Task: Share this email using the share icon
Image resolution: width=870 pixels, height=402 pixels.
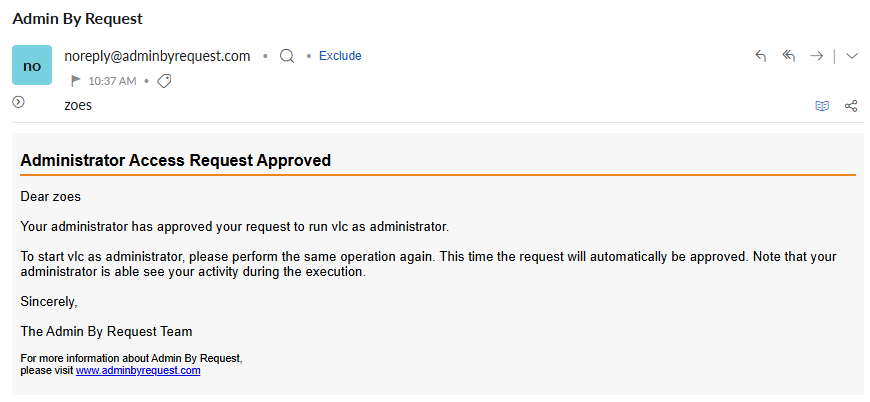Action: [851, 106]
